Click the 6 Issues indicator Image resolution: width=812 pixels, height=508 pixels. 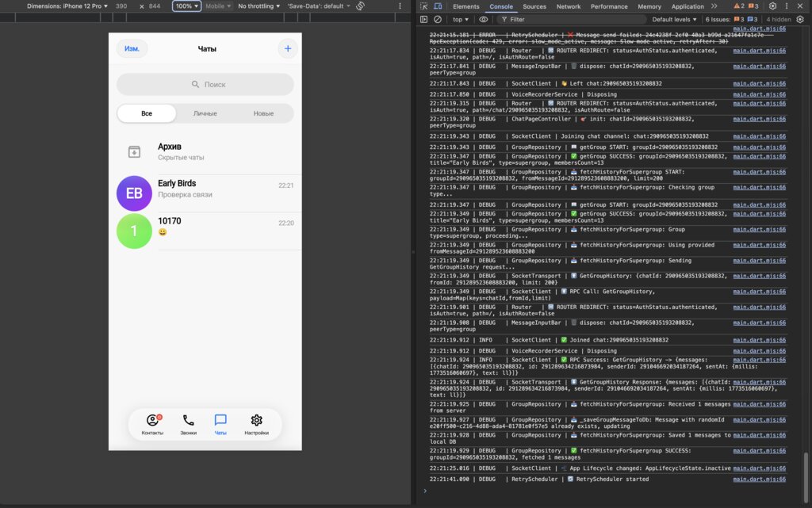click(x=731, y=19)
